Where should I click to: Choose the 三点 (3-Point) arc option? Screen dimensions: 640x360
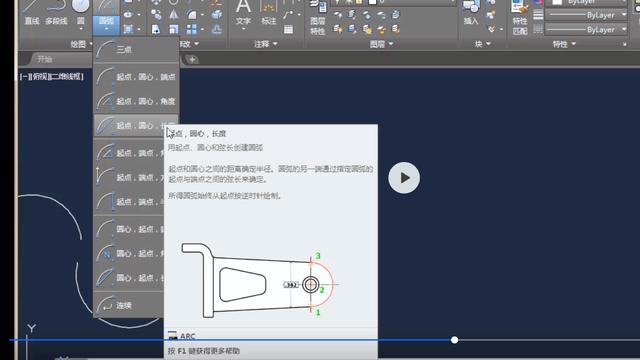[136, 50]
